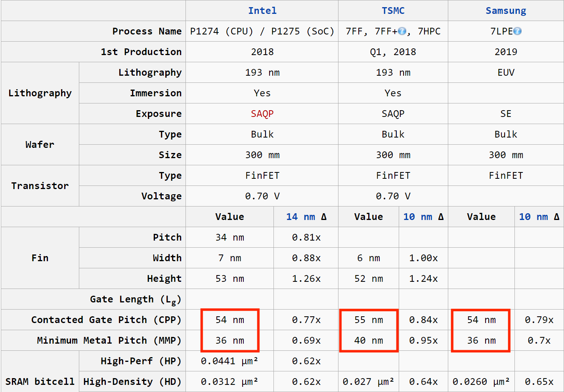
Task: Click the 34 nm fin pitch cell
Action: tap(230, 237)
